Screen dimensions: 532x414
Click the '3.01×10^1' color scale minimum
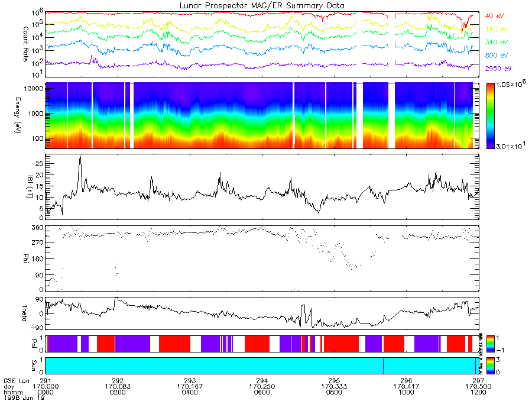511,146
